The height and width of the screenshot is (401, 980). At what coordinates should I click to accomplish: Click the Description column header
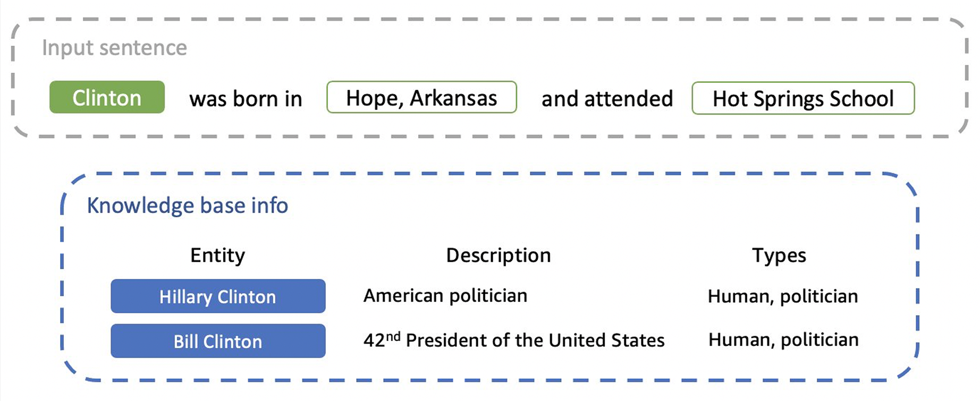pos(498,255)
